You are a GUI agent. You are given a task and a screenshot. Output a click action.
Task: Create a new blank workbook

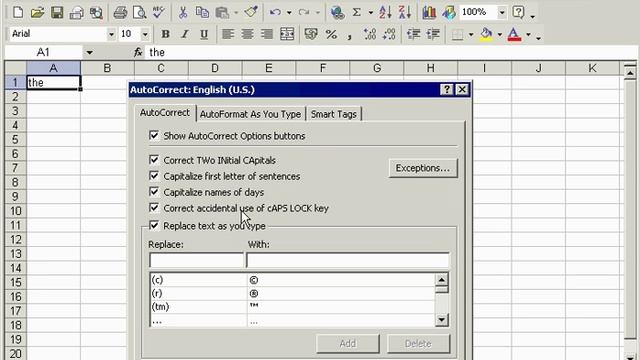pyautogui.click(x=18, y=13)
